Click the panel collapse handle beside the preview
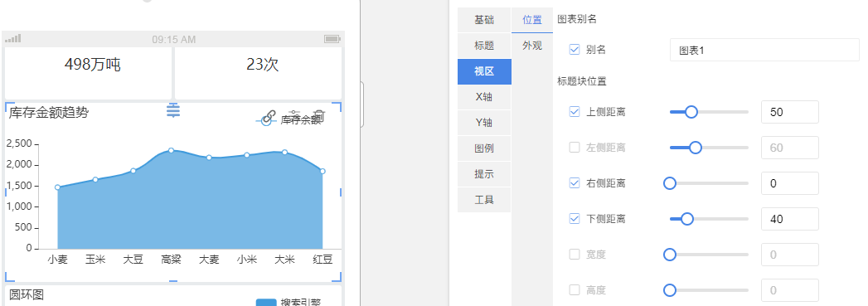This screenshot has height=306, width=868. pos(362,104)
